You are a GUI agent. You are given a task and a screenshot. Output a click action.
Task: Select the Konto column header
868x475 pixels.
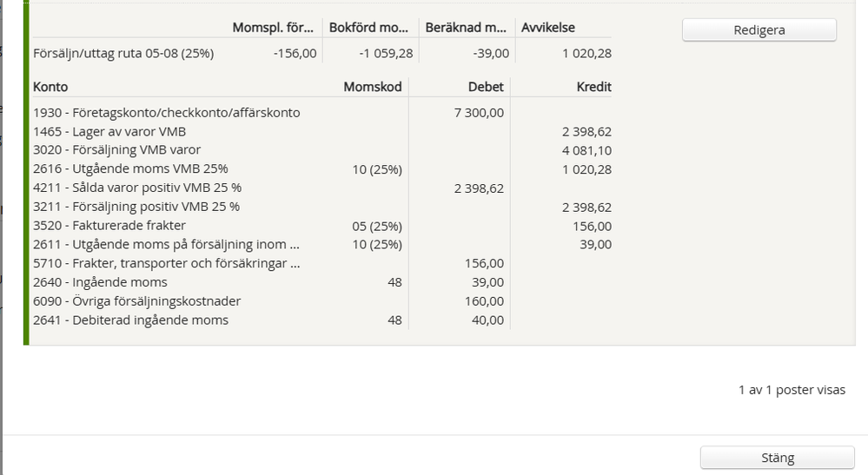(50, 87)
